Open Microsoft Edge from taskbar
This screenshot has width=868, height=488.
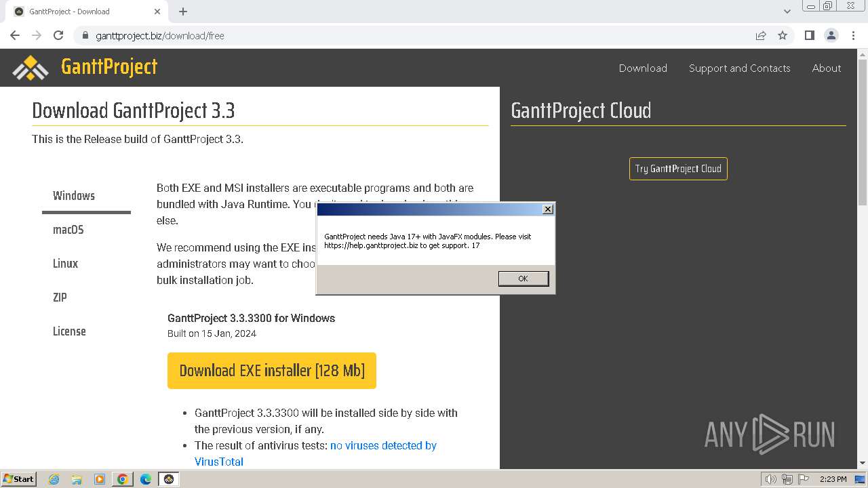click(x=146, y=479)
